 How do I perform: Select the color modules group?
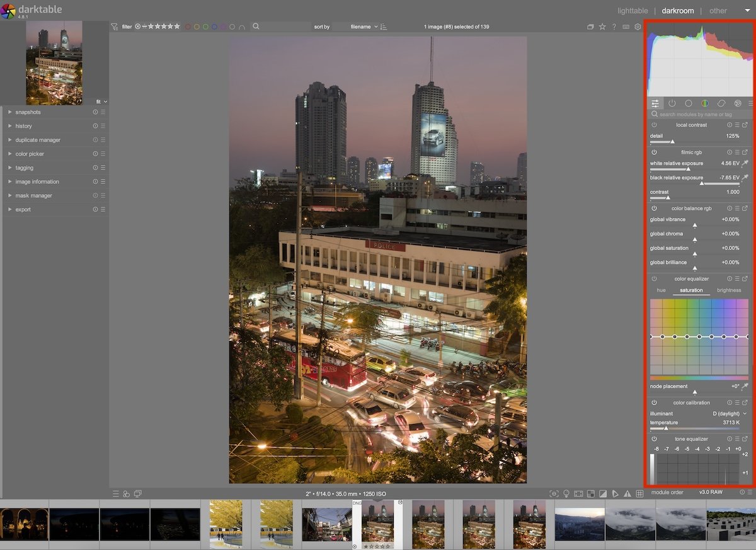click(705, 103)
